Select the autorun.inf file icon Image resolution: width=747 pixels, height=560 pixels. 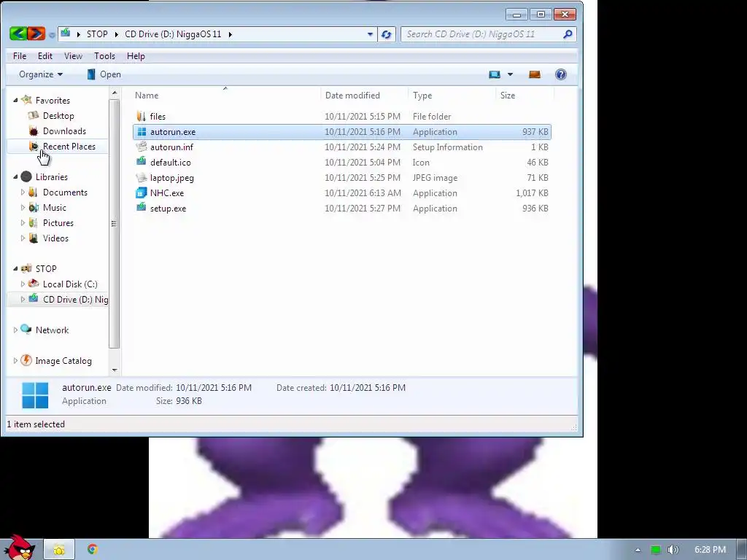(142, 147)
